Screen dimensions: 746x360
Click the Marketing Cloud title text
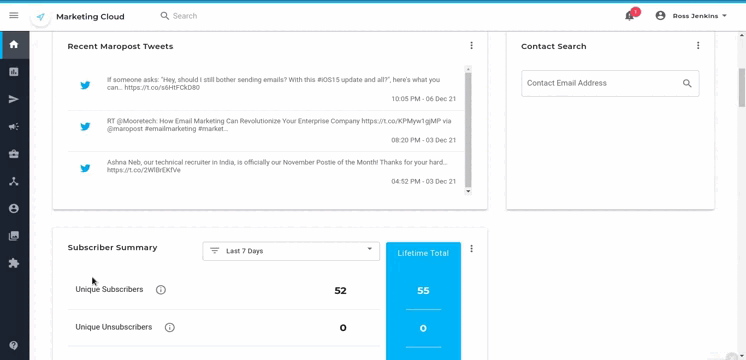[x=90, y=17]
